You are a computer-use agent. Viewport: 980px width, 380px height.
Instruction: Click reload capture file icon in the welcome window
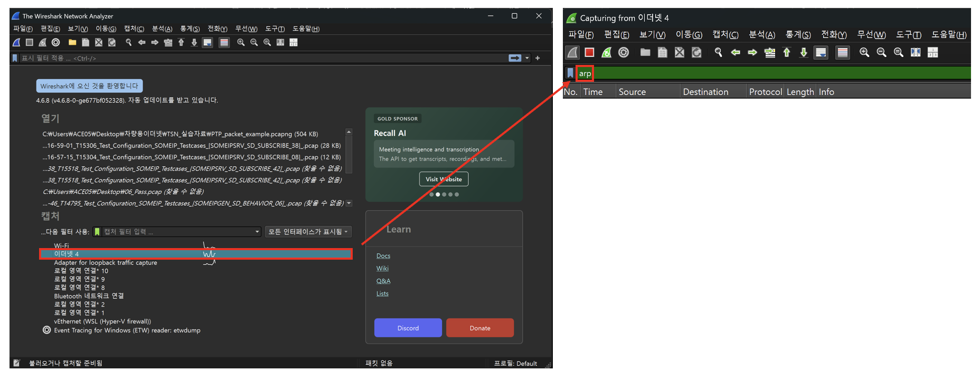pyautogui.click(x=112, y=42)
